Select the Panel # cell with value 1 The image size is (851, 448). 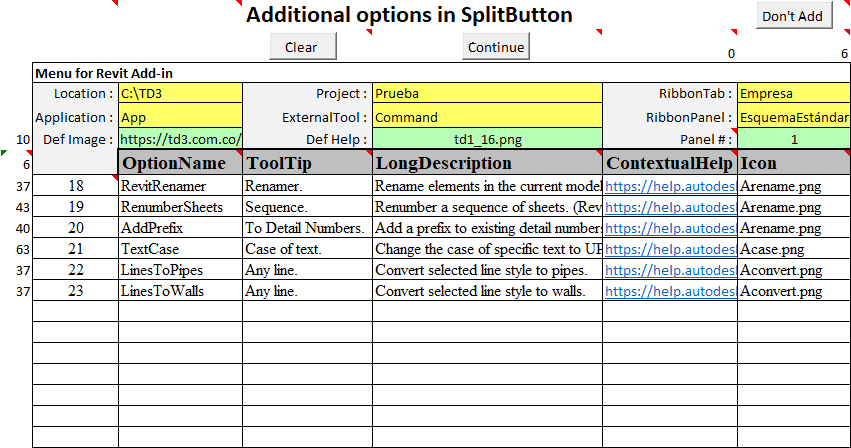click(794, 140)
